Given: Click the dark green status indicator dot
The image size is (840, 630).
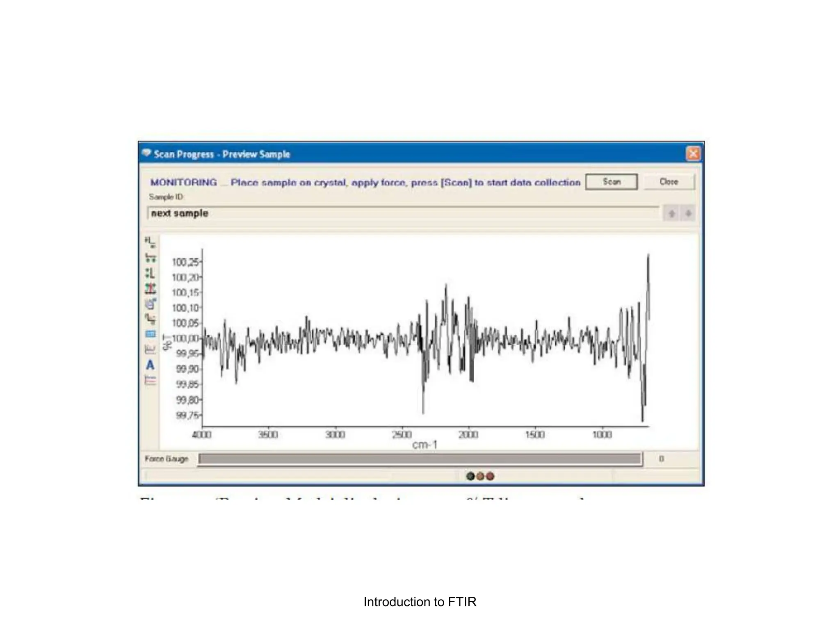Looking at the screenshot, I should click(470, 476).
